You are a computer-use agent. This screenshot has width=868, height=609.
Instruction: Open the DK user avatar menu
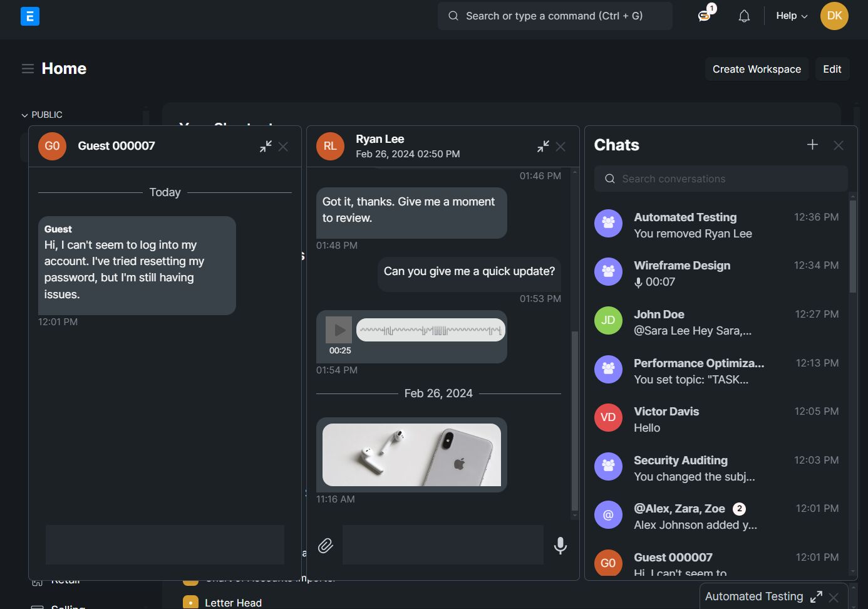tap(834, 16)
